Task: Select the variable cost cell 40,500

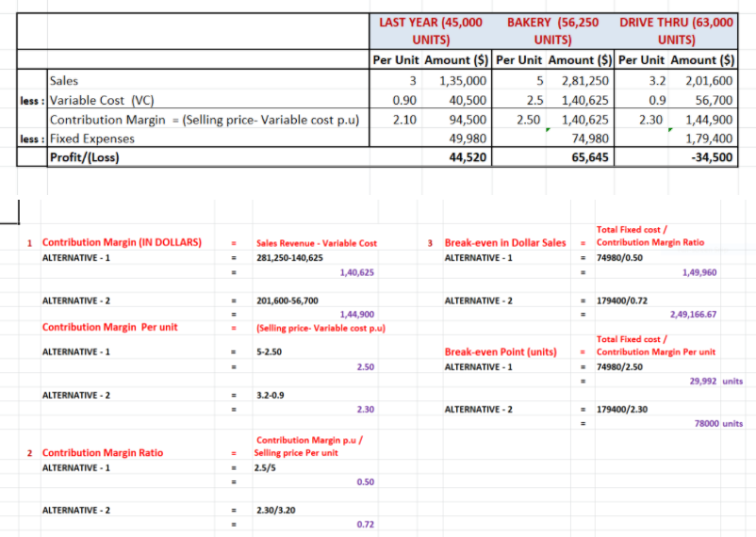Action: (468, 100)
